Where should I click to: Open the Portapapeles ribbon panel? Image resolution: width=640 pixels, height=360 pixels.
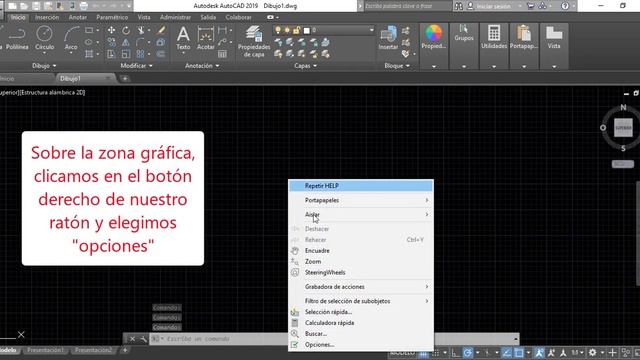524,38
